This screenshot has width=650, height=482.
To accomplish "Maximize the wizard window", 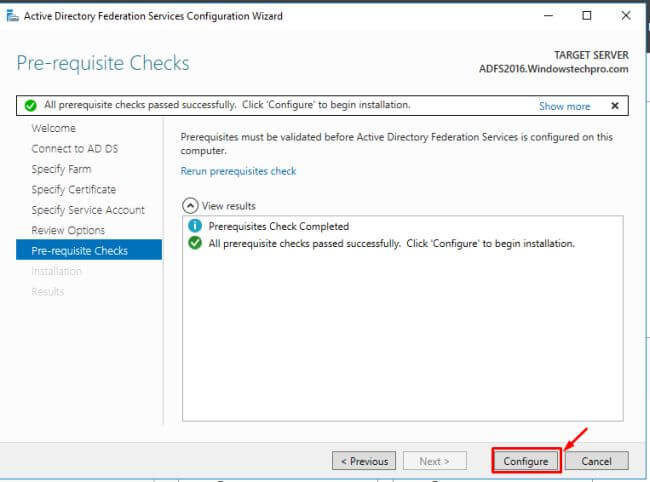I will (587, 16).
